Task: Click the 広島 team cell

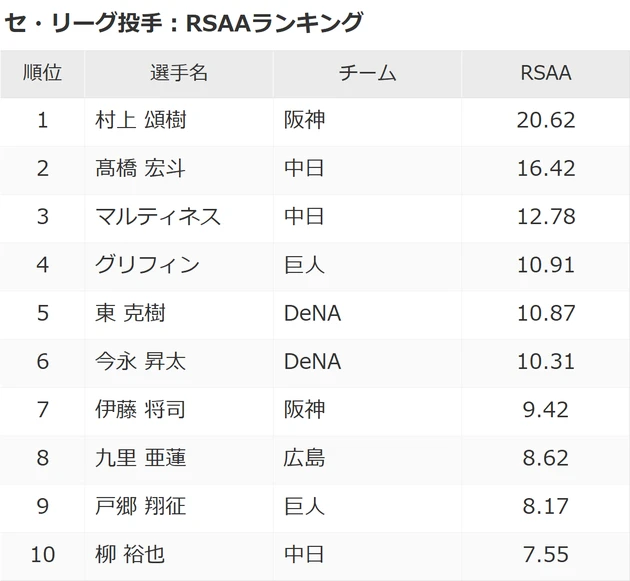Action: tap(304, 458)
